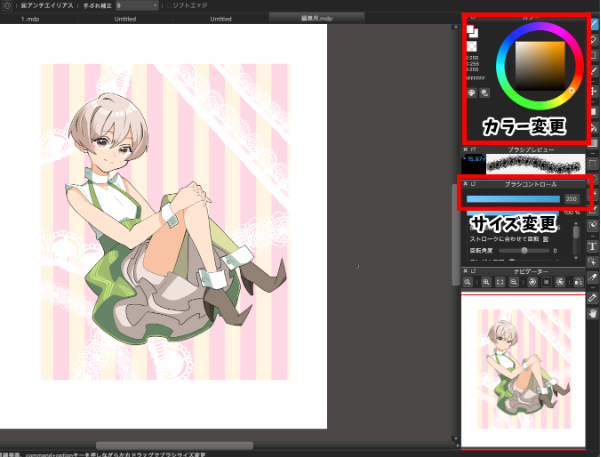Click the 回転角度 slider

tap(524, 251)
